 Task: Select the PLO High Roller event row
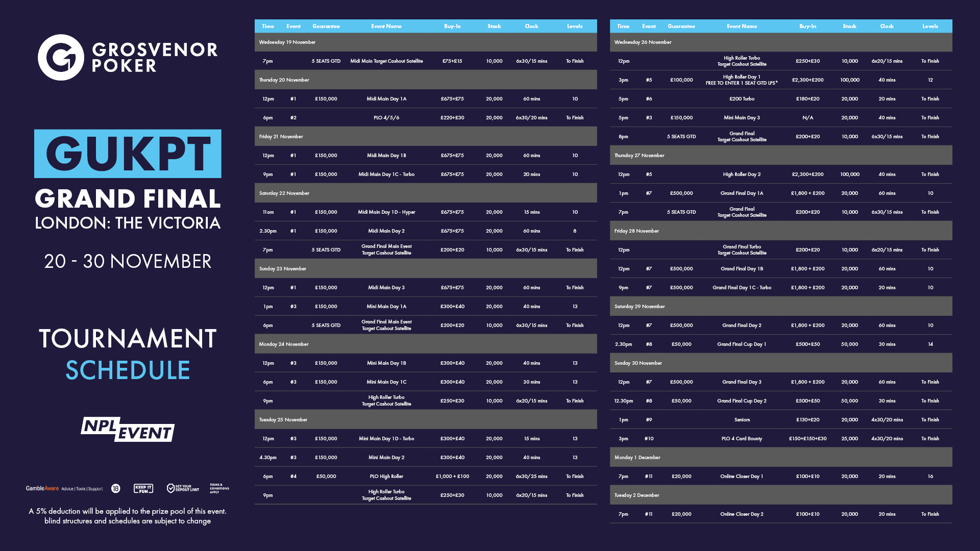386,477
